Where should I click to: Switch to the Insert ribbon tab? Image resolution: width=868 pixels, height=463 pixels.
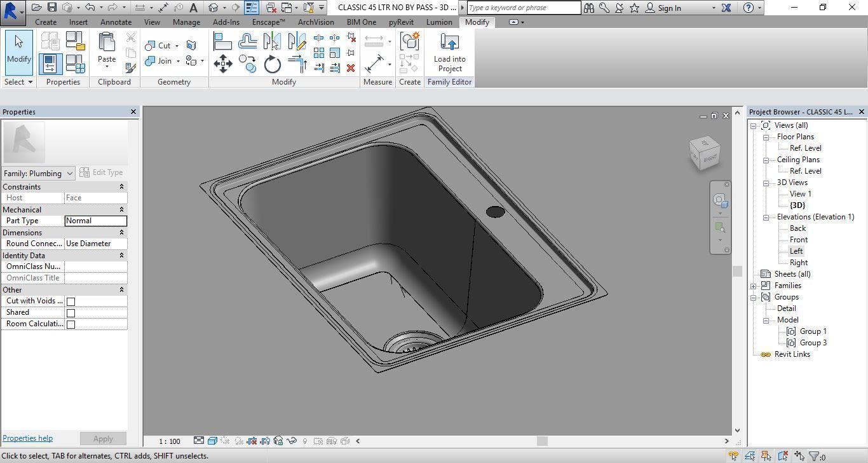click(x=78, y=22)
